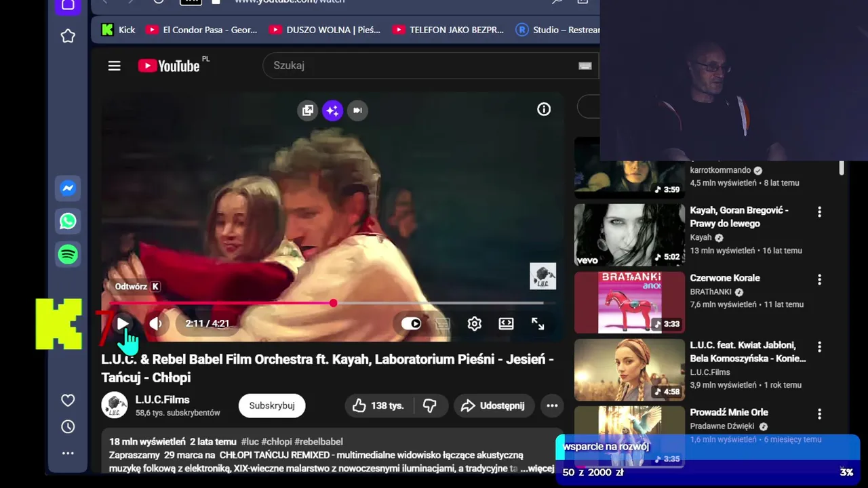Open Kayah, Goran Bregović video thumbnail

click(x=629, y=235)
